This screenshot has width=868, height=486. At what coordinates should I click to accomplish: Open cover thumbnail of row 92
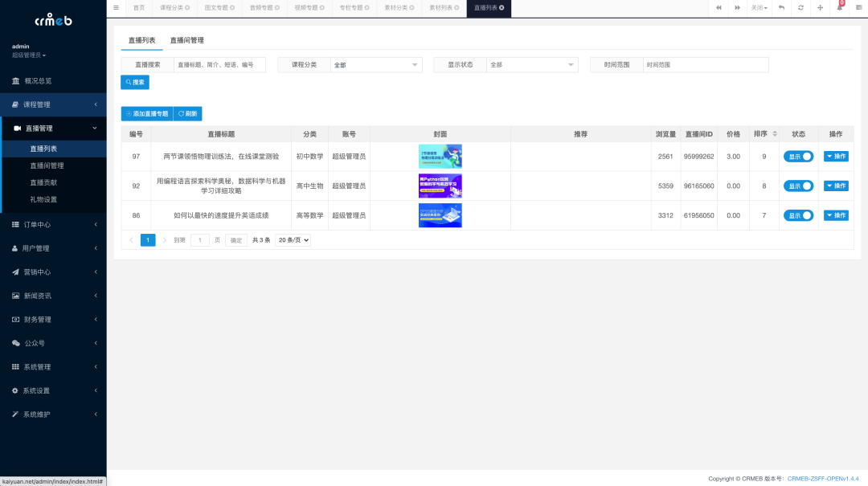tap(440, 186)
